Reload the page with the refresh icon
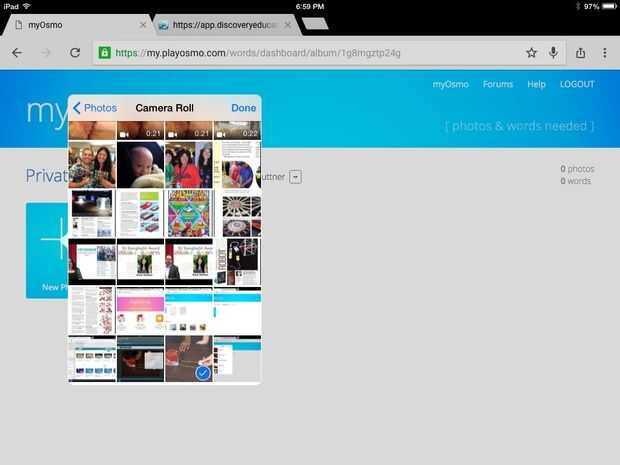 [x=75, y=53]
